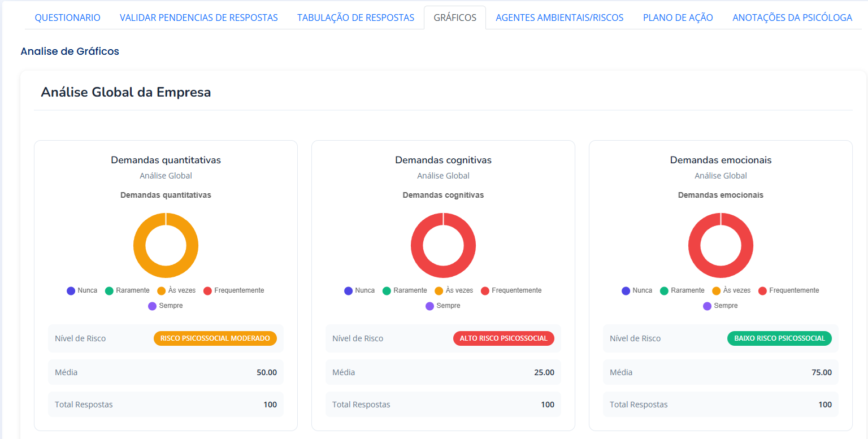Toggle Frequentemente legend in Demandas cognitivas chart

point(511,290)
